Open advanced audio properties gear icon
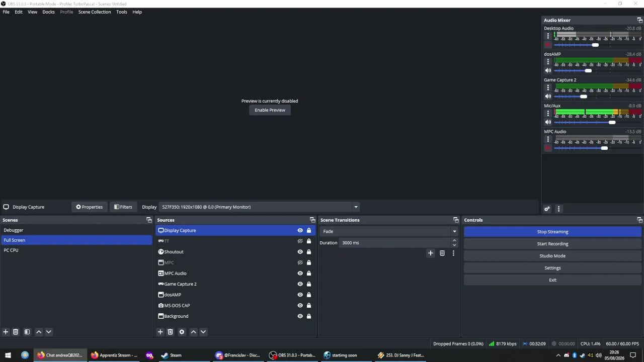The image size is (644, 362). click(x=547, y=209)
